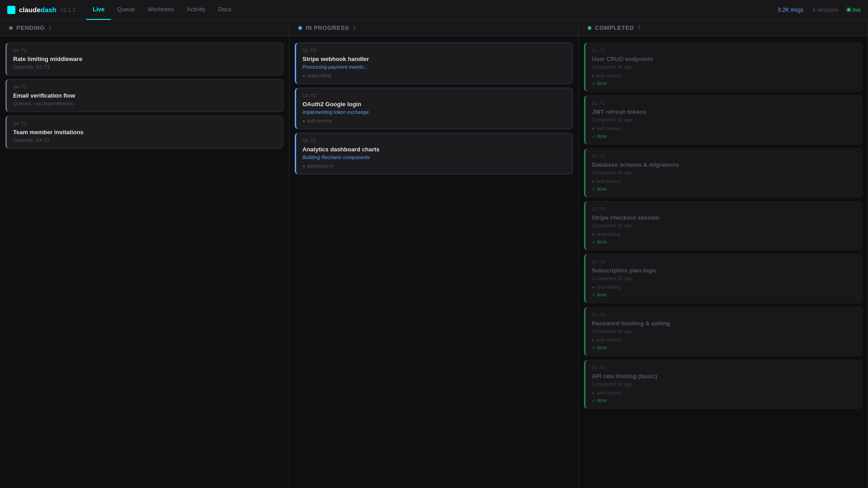Toggle done checkmark on Stripe checkout session
Screen dimensions: 868x488
click(594, 242)
